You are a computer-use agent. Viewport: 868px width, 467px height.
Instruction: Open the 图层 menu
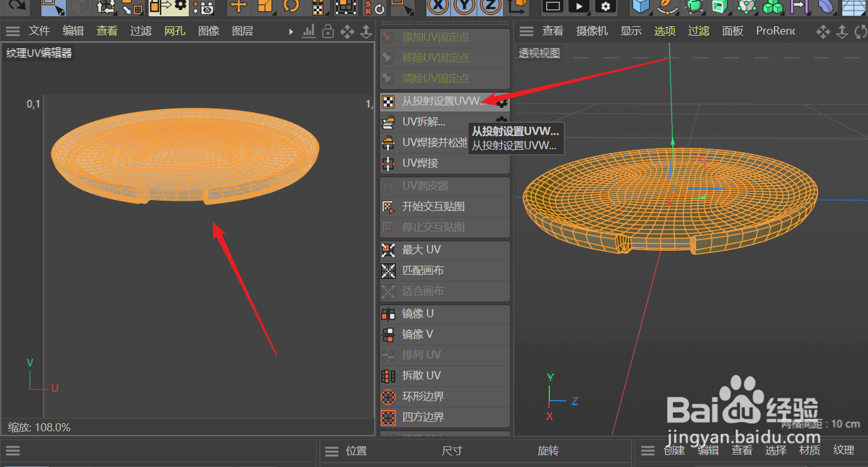click(243, 31)
